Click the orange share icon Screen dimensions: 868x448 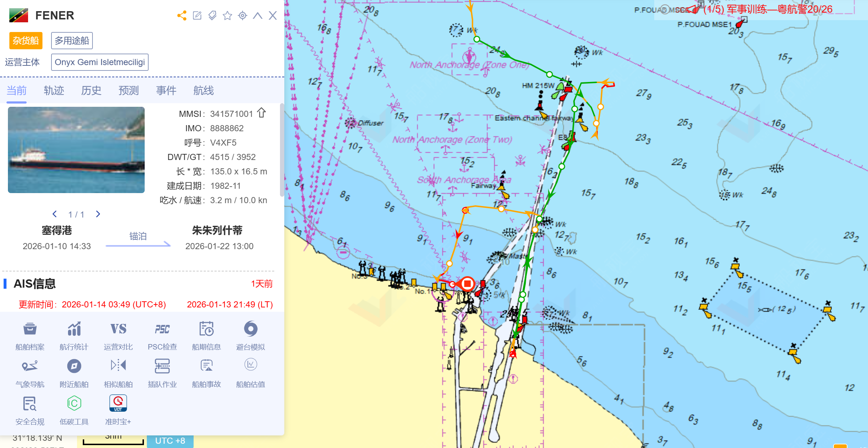[182, 15]
